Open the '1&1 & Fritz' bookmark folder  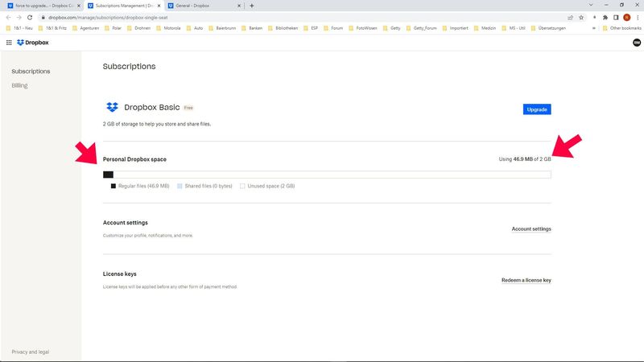(x=52, y=28)
